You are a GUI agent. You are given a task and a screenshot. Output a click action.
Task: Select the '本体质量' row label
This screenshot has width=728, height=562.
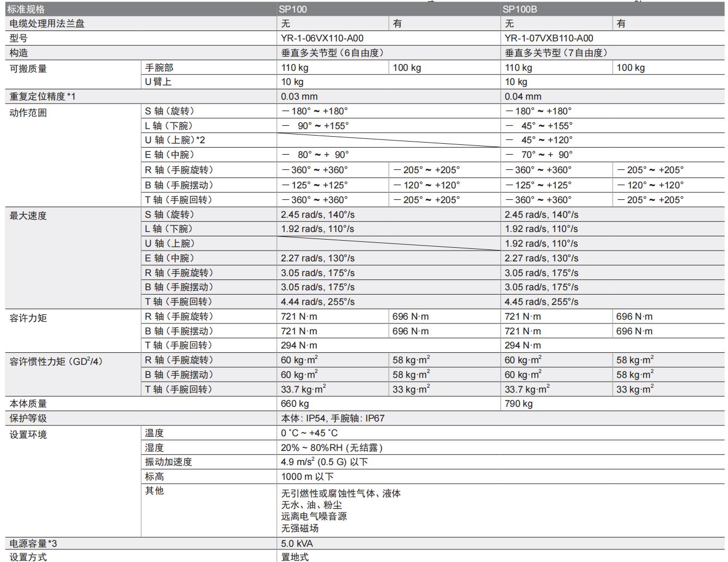[x=28, y=404]
